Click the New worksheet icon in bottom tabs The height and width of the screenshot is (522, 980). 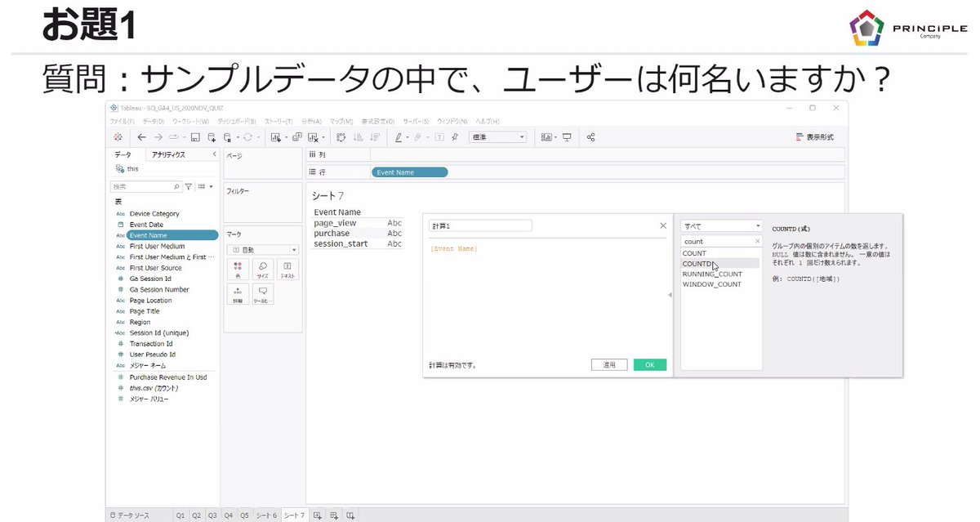point(318,515)
